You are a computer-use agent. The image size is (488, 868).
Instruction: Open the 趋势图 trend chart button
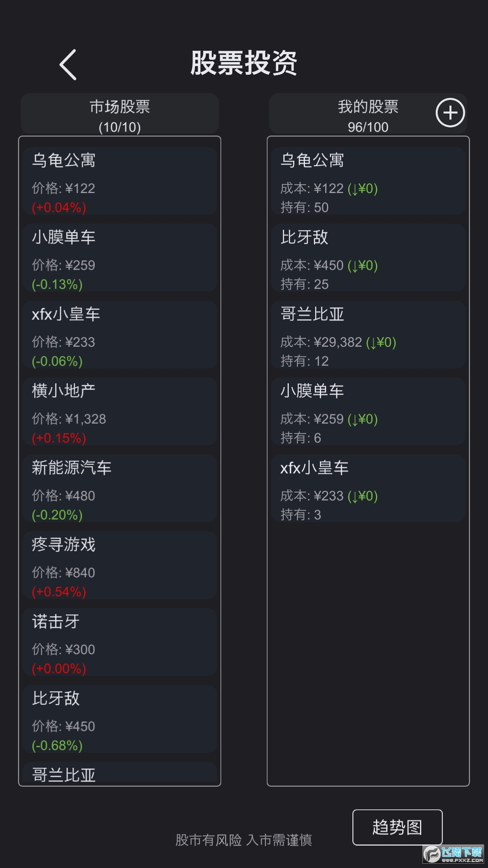pyautogui.click(x=397, y=828)
